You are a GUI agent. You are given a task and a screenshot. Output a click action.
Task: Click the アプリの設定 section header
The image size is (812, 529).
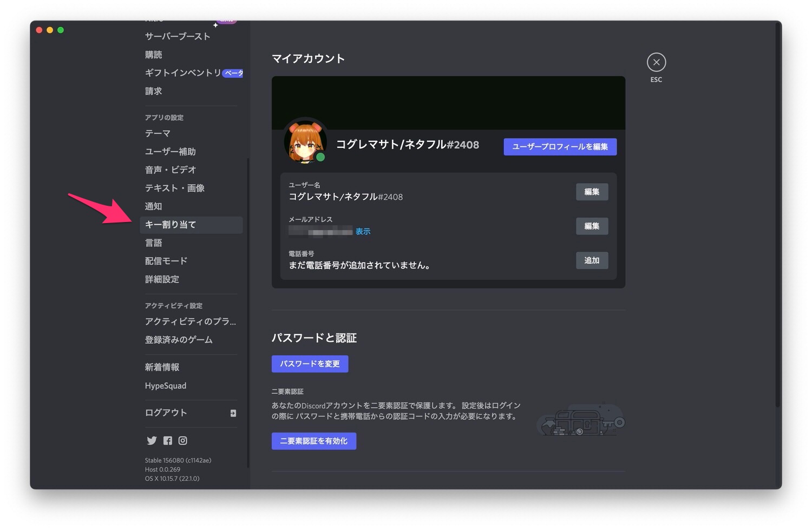(x=164, y=117)
